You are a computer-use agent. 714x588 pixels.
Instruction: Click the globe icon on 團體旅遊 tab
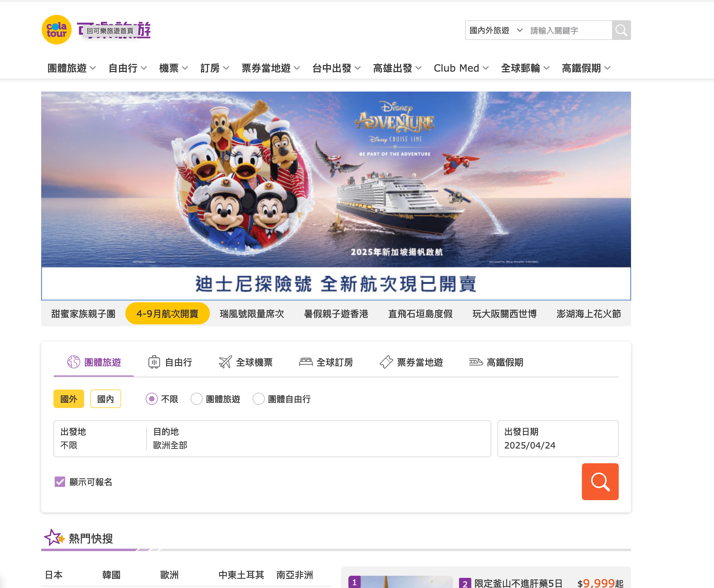[x=73, y=362]
